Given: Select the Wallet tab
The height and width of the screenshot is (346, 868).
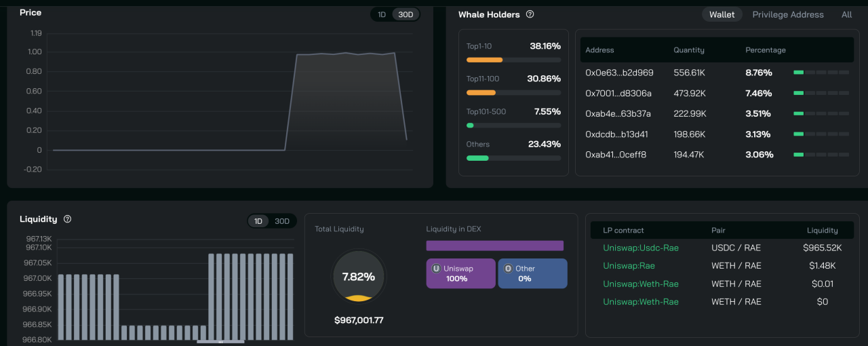Looking at the screenshot, I should click(x=722, y=14).
